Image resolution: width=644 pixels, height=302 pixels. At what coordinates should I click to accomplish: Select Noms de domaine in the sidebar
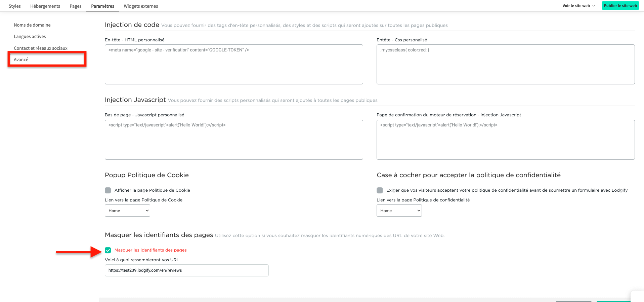(x=32, y=25)
